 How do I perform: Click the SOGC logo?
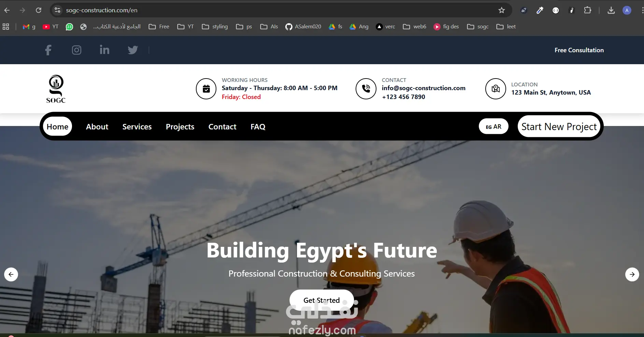(56, 89)
